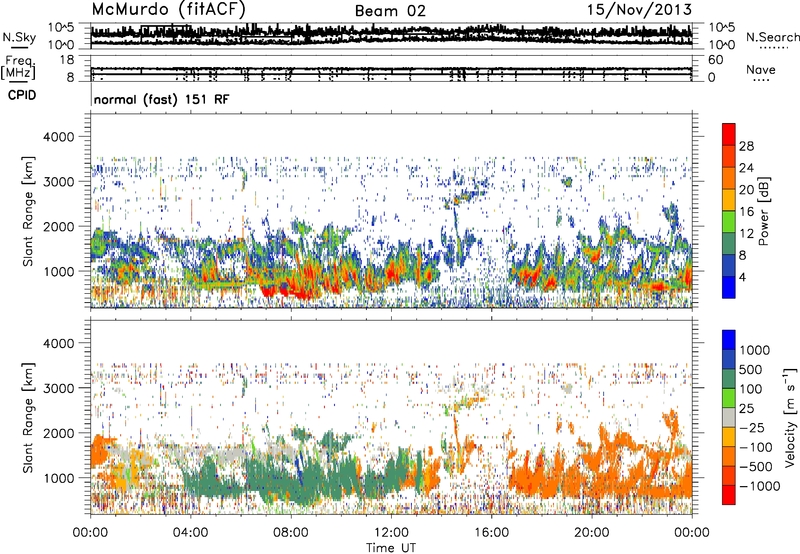Image resolution: width=800 pixels, height=554 pixels.
Task: Click the '2000' tick on the velocity panel
Action: pos(58,433)
